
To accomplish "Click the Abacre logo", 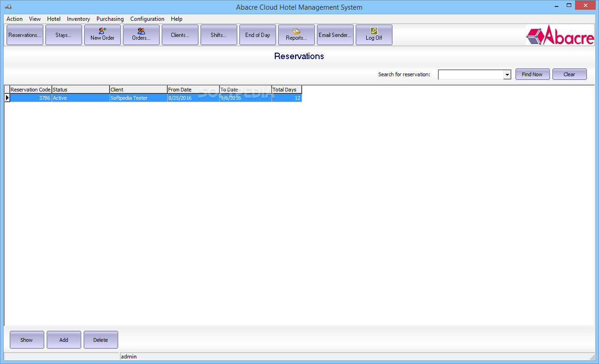I will [560, 35].
